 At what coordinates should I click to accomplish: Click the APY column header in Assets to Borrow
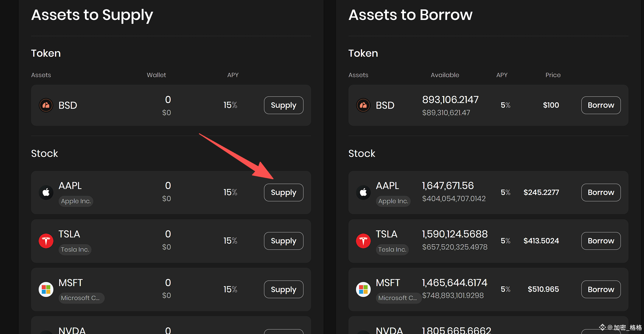502,75
